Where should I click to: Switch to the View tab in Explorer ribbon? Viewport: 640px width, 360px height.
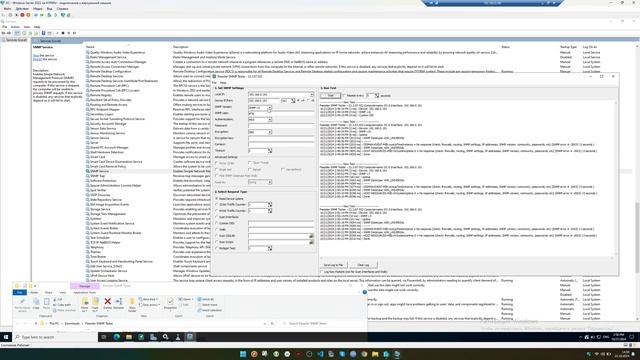pyautogui.click(x=62, y=292)
